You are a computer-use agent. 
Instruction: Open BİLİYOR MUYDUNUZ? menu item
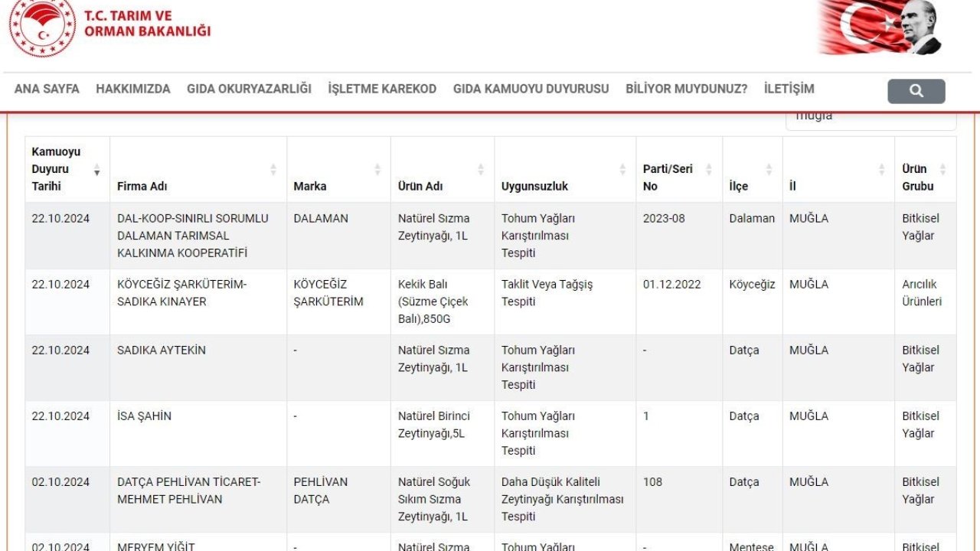687,89
